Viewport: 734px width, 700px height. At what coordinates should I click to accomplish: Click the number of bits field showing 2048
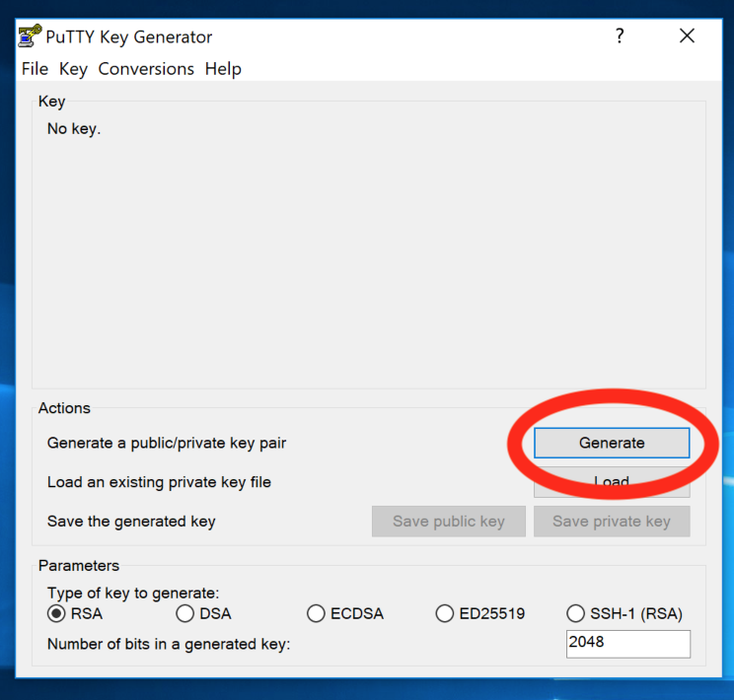(628, 643)
